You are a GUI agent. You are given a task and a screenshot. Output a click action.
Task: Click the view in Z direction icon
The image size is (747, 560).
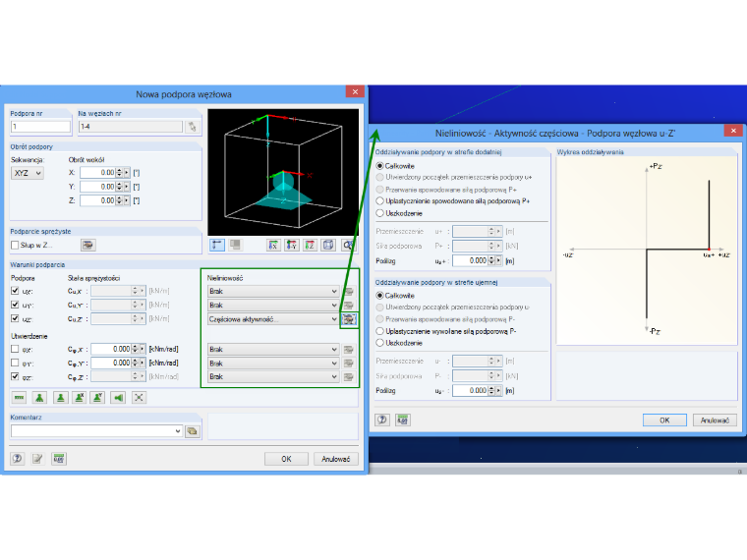(x=310, y=246)
